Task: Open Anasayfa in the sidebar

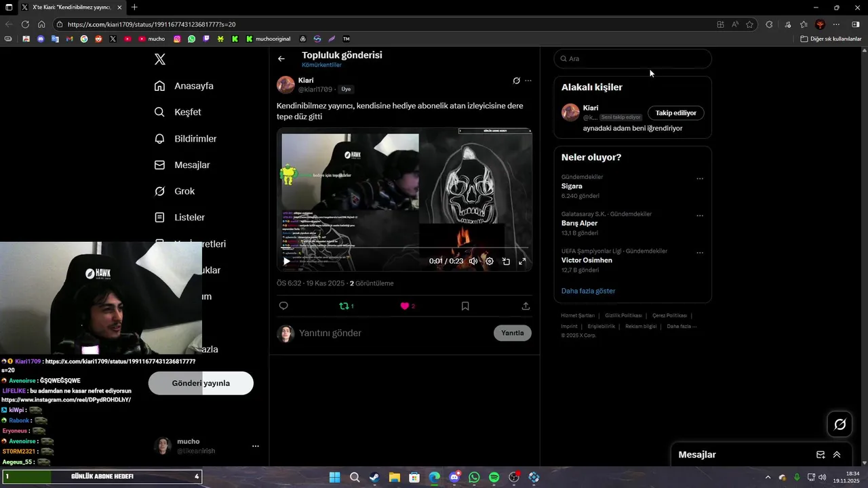Action: 184,86
